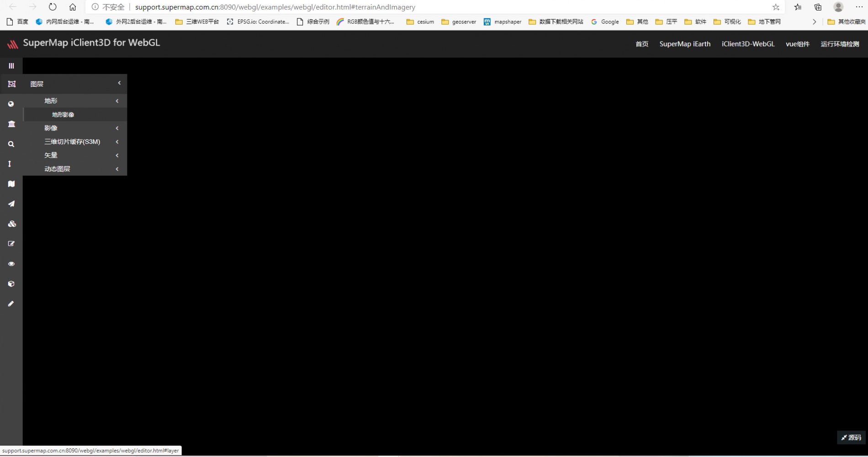This screenshot has height=457, width=868.
Task: Open the 三维WEB平台 bookmark folder
Action: click(x=197, y=21)
